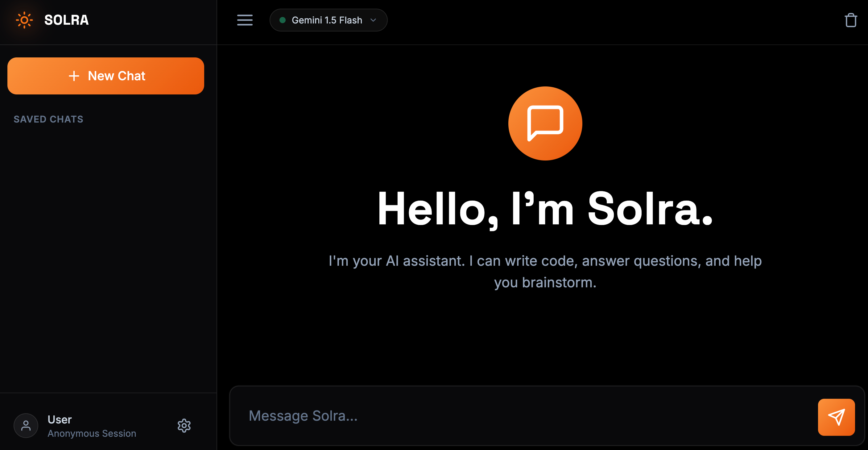The height and width of the screenshot is (450, 868).
Task: Click the user avatar icon
Action: [x=26, y=426]
